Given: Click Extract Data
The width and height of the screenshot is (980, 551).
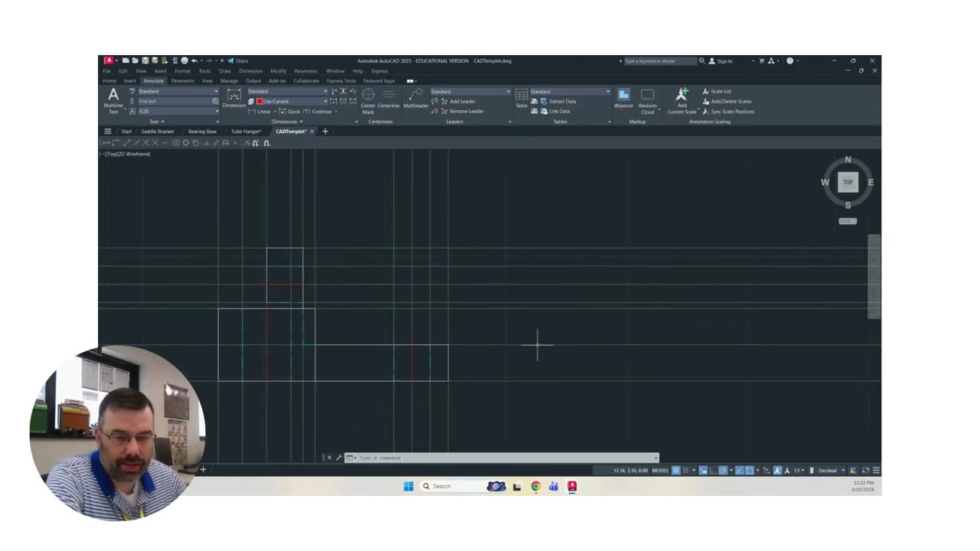Looking at the screenshot, I should (x=558, y=101).
